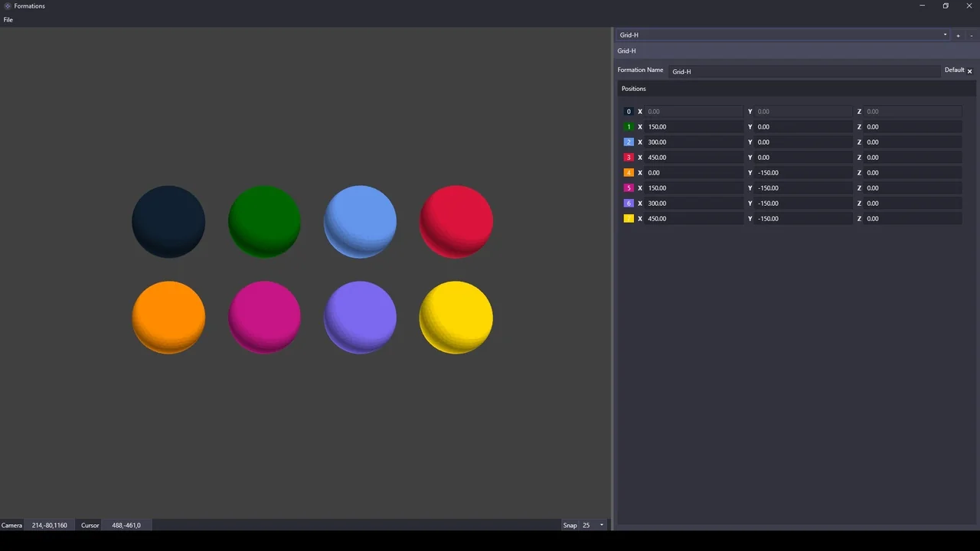Click the Default label button
This screenshot has height=551, width=980.
954,70
